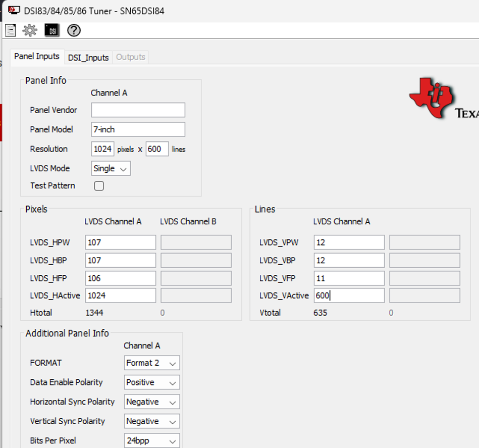Focus the Panel Vendor text field
Image resolution: width=479 pixels, height=448 pixels.
[138, 110]
